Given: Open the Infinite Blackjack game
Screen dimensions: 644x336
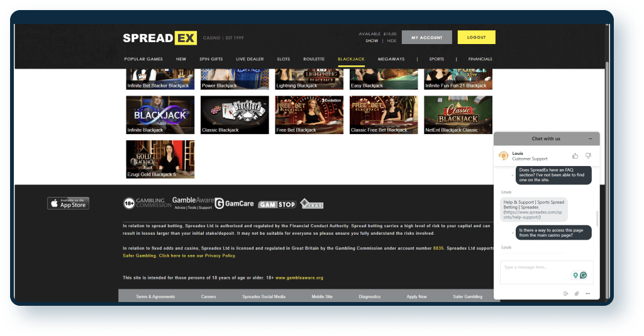Looking at the screenshot, I should pyautogui.click(x=160, y=115).
